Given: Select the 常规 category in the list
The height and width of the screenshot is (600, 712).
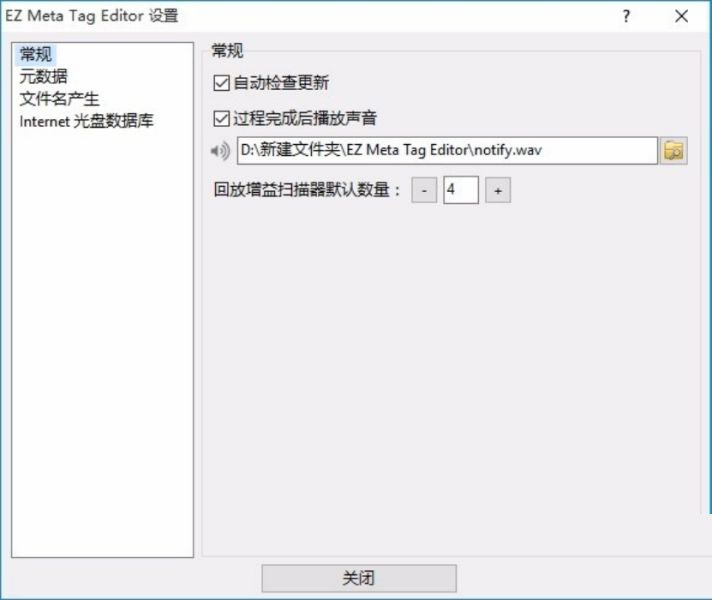Looking at the screenshot, I should tap(35, 54).
